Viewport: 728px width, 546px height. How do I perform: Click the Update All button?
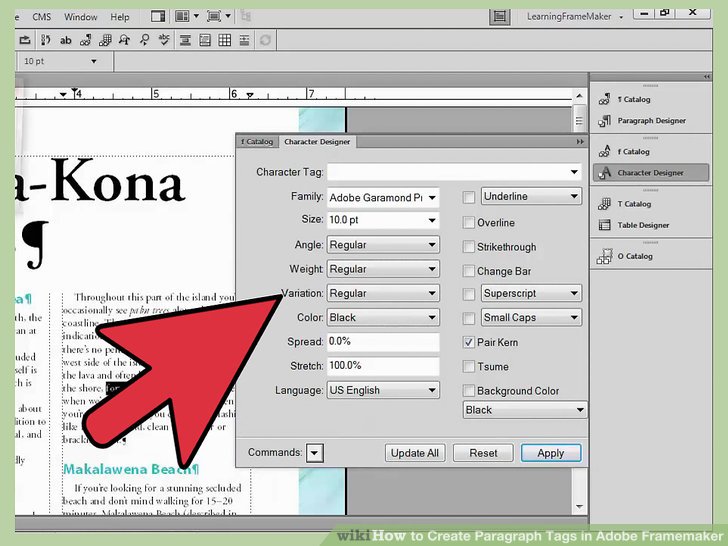click(x=414, y=453)
